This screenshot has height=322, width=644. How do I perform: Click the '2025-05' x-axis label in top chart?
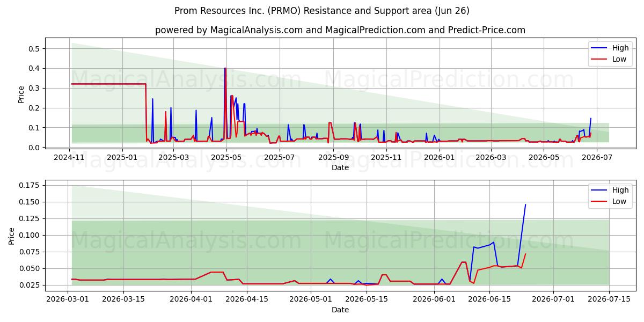pos(226,157)
